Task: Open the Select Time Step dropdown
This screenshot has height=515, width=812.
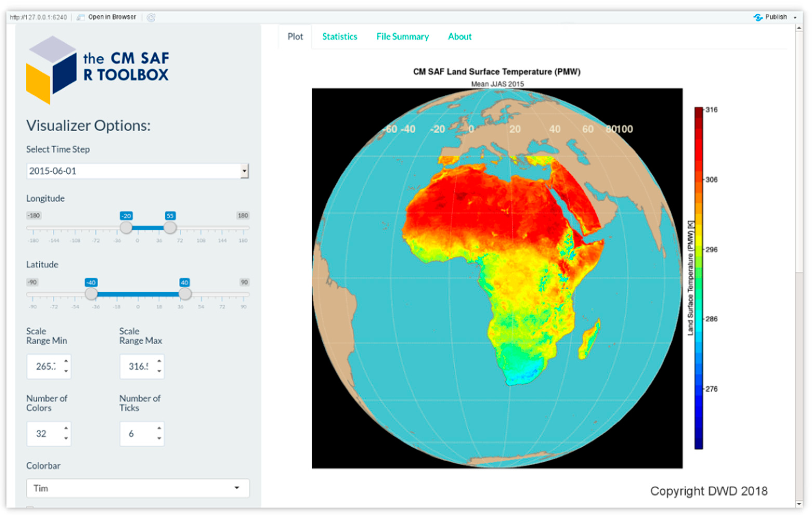Action: [244, 171]
